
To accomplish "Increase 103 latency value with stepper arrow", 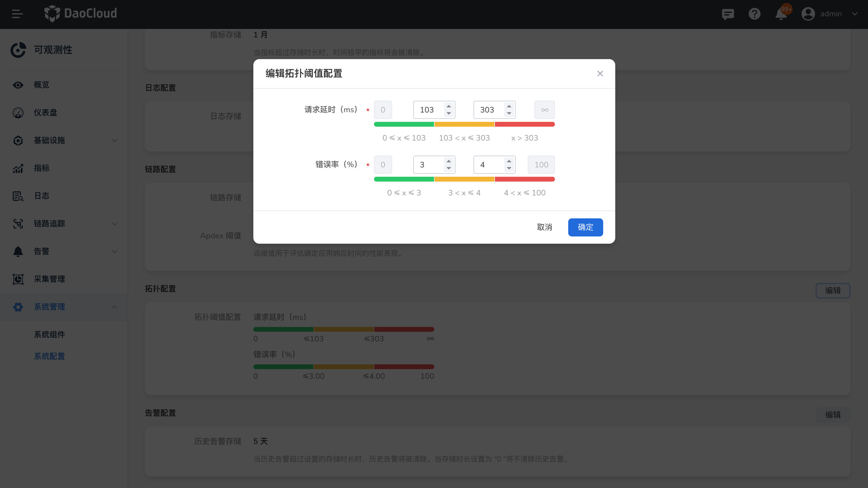I will coord(448,106).
